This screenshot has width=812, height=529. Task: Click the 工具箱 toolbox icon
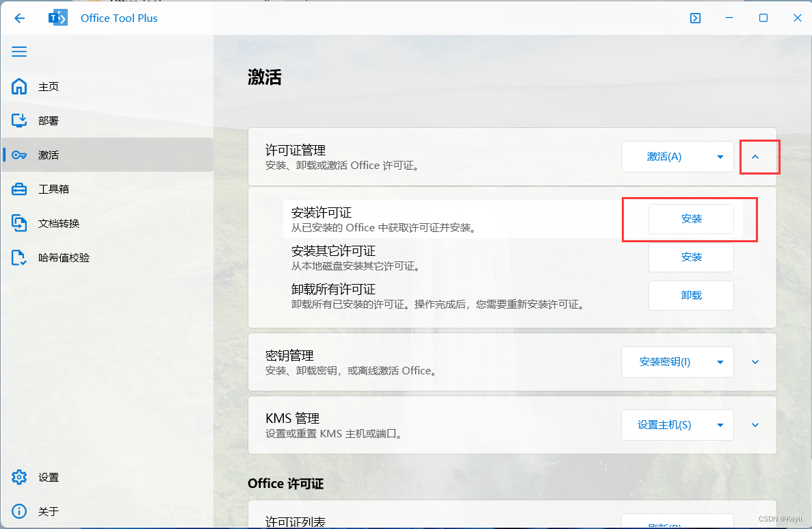coord(19,189)
